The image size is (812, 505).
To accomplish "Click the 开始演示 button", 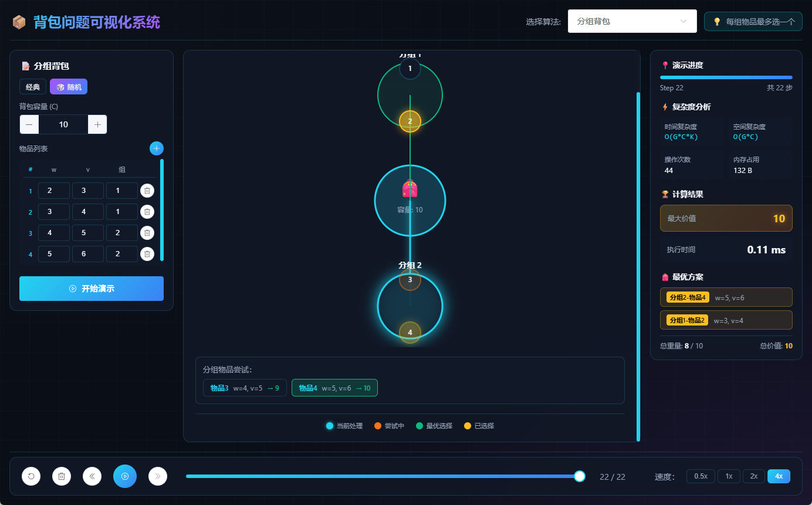I will coord(92,289).
